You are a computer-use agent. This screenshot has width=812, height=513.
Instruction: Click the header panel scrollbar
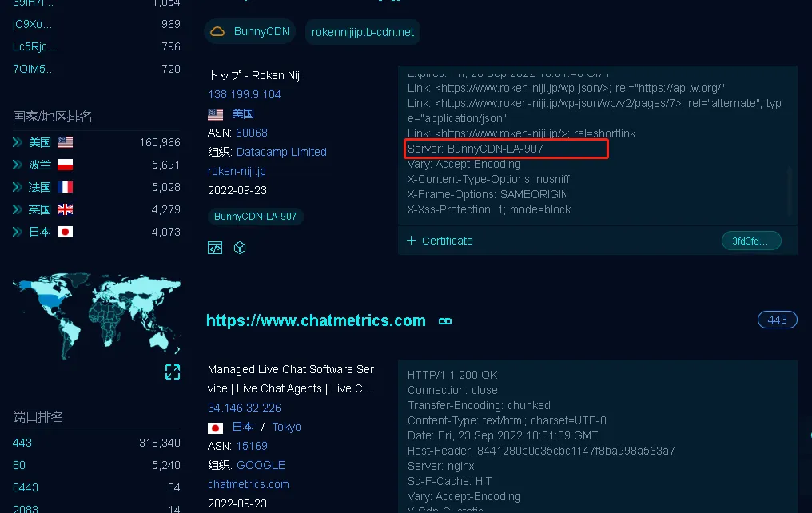[x=790, y=190]
